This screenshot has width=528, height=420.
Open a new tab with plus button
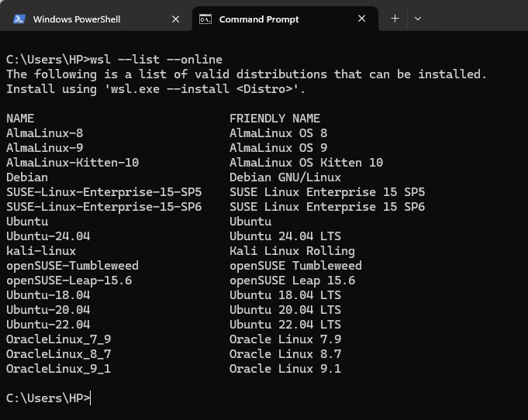(395, 19)
